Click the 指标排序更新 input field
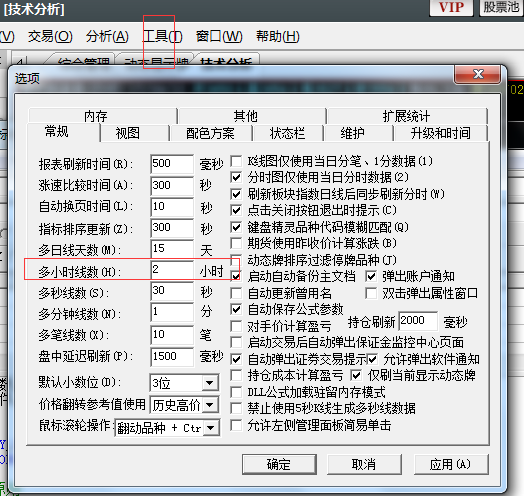Screen dimensions: 524x496 click(172, 228)
